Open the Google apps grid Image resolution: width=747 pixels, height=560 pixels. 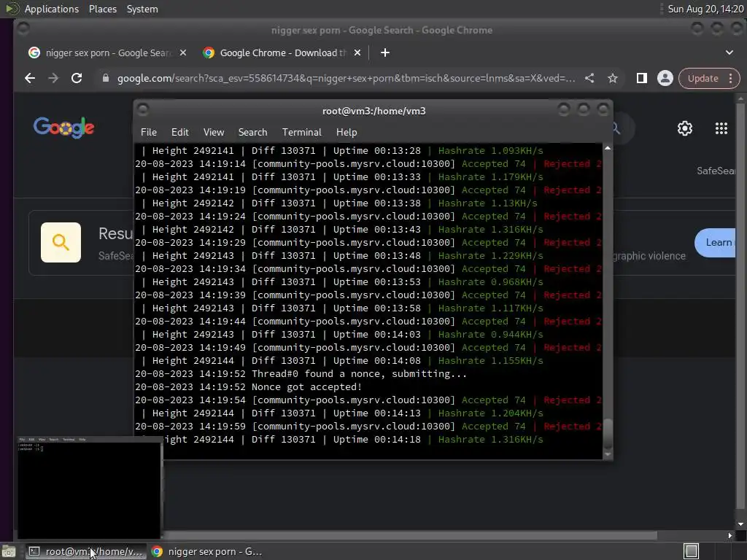[721, 128]
